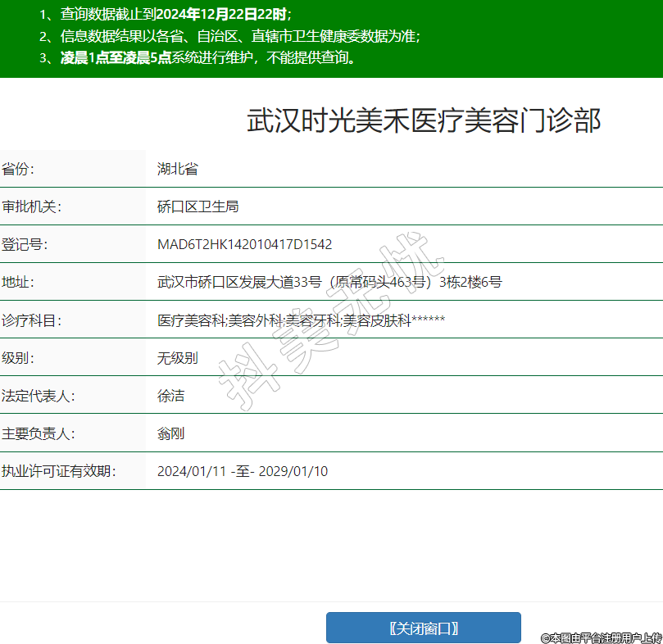The width and height of the screenshot is (663, 644).
Task: Click the license validity dates 2024/01/11 -至- 2029/01/10
Action: coord(243,471)
